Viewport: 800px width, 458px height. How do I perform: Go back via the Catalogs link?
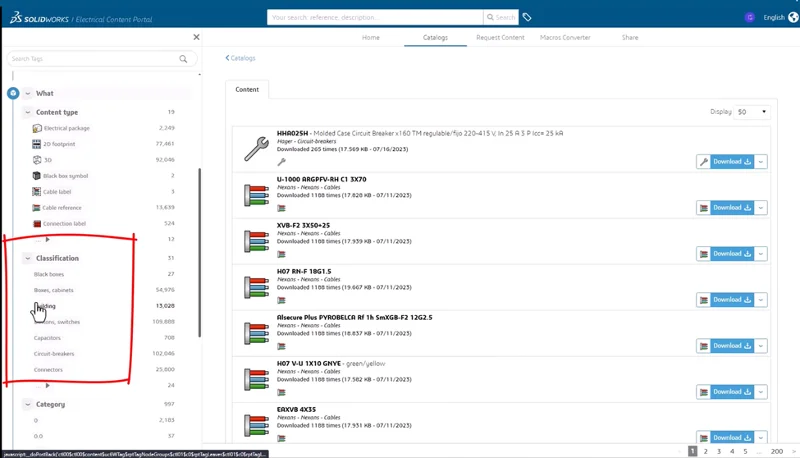point(241,58)
